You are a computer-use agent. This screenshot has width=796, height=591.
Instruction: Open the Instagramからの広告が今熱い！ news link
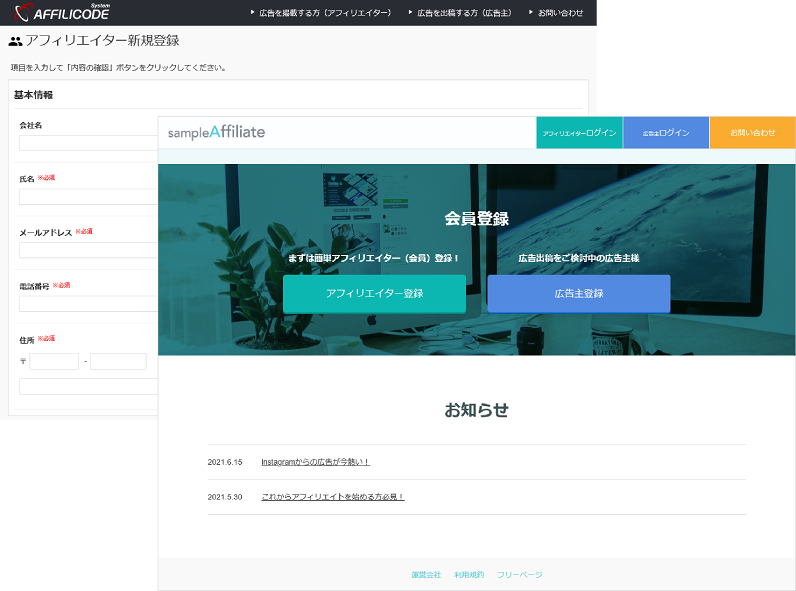point(315,462)
